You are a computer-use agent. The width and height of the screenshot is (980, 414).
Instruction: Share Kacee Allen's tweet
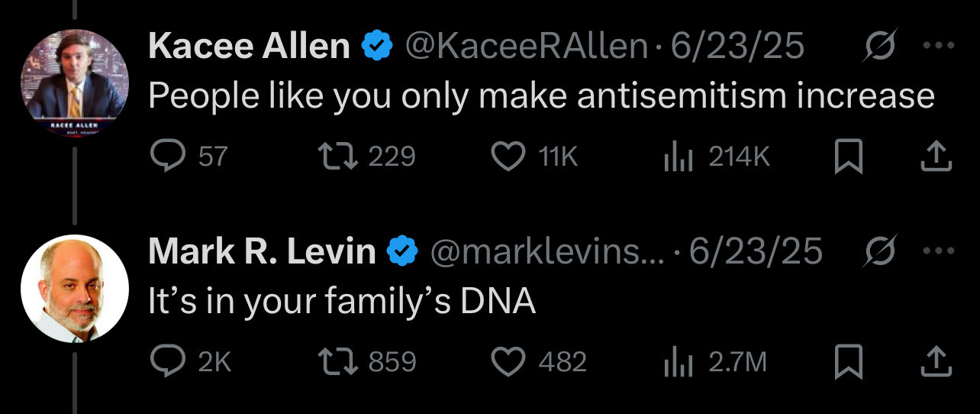click(936, 157)
